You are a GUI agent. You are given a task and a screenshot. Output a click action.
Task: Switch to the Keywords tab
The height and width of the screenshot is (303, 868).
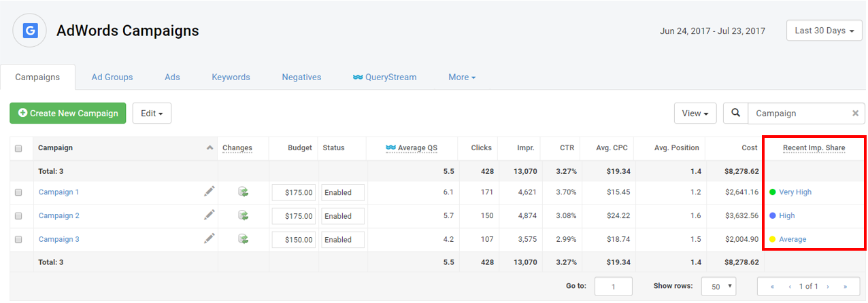coord(231,77)
